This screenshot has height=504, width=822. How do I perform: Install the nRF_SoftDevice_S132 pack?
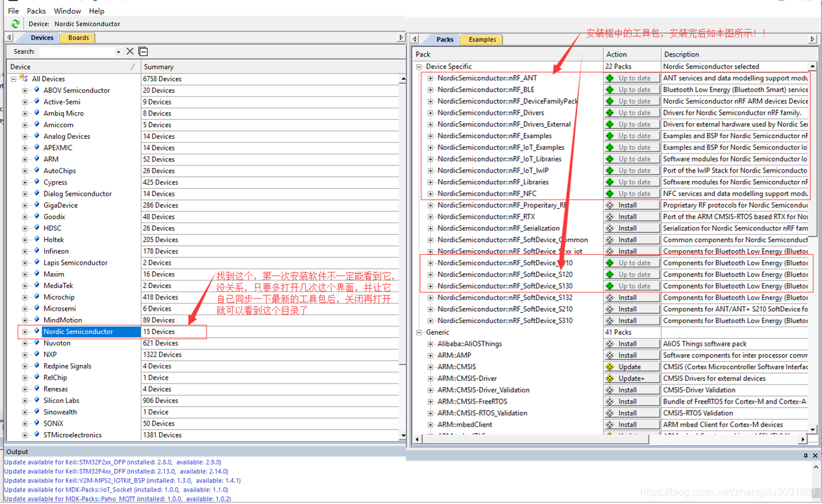pyautogui.click(x=632, y=297)
